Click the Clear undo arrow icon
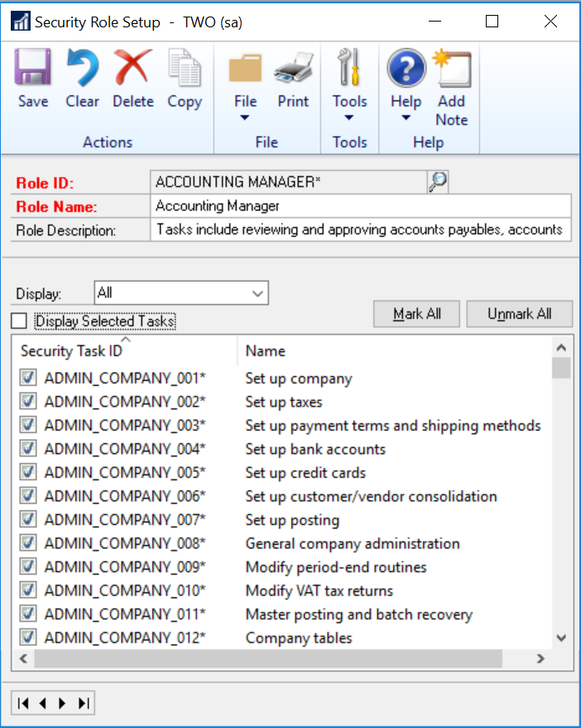The width and height of the screenshot is (581, 728). [82, 67]
